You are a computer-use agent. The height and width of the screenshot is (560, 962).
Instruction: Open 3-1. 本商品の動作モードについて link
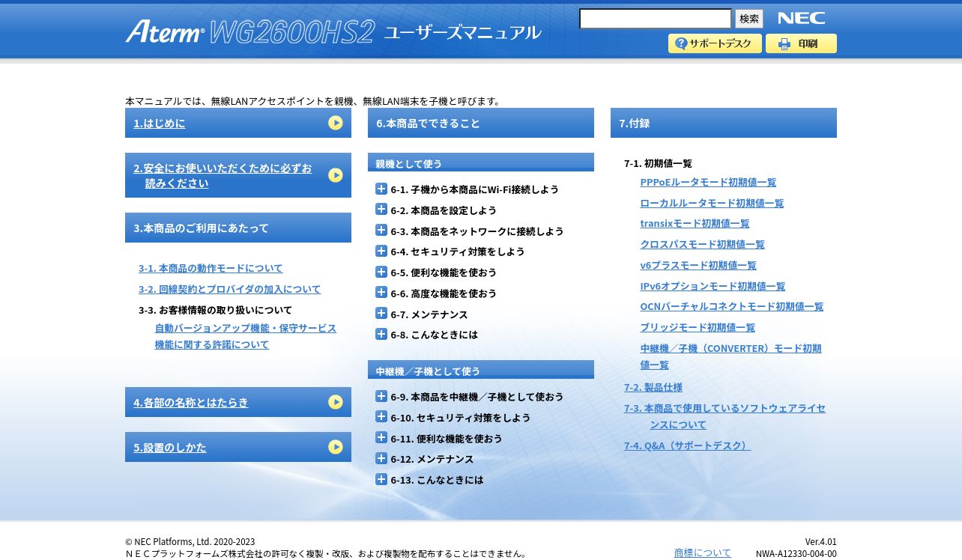pos(211,268)
